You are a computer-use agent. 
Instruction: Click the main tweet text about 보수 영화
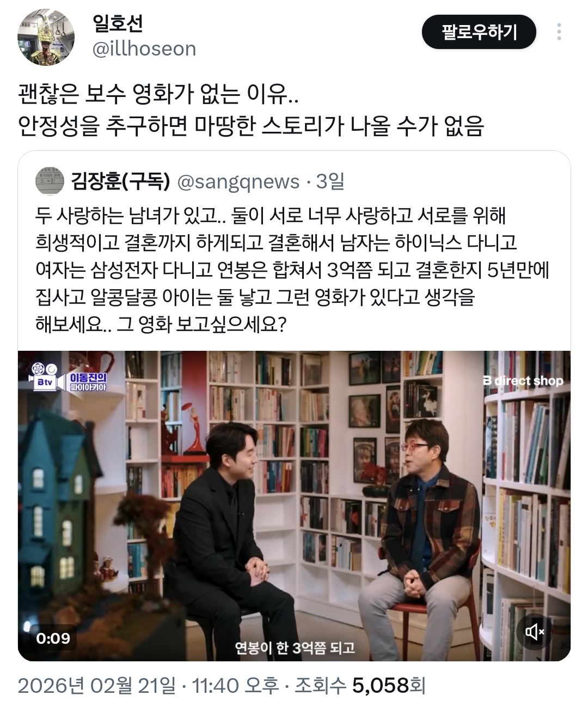pos(250,111)
